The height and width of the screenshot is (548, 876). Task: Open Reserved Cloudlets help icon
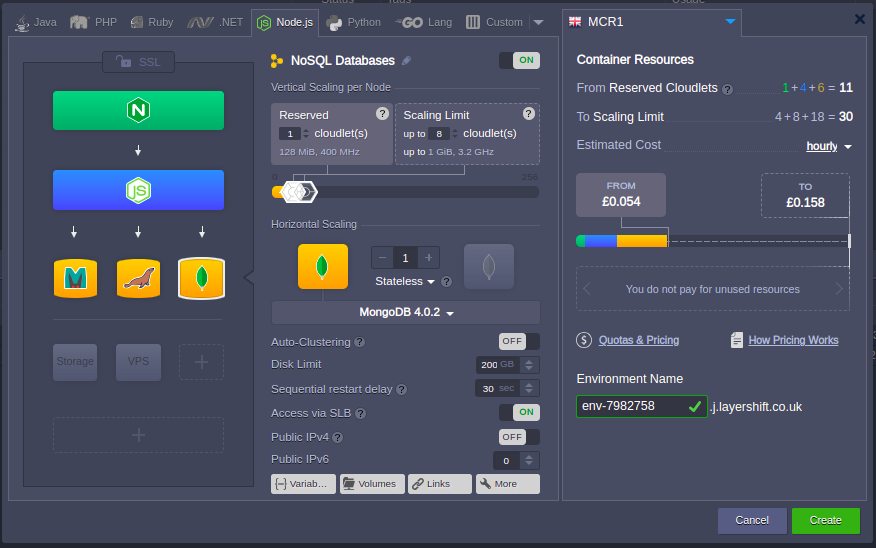click(x=727, y=89)
